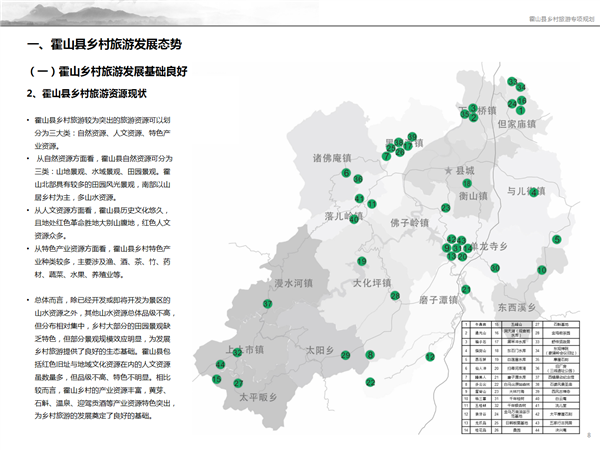Select map marker number 12
Image resolution: width=600 pixels, height=450 pixels.
(x=430, y=357)
